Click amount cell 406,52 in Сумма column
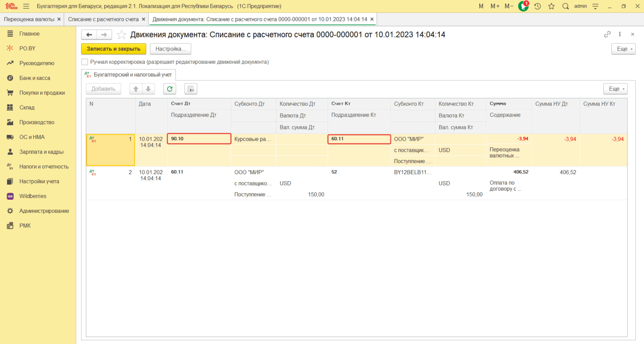The image size is (644, 344). [509, 172]
